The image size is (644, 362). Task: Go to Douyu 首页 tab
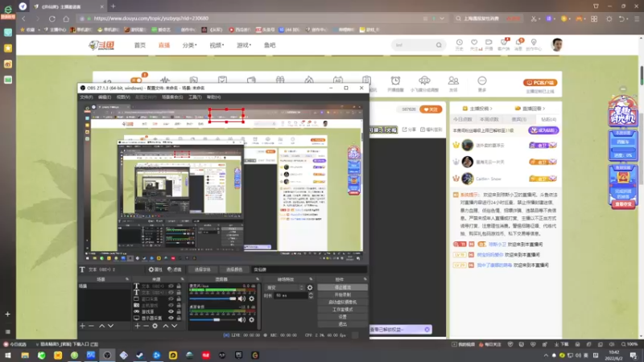[x=139, y=45]
